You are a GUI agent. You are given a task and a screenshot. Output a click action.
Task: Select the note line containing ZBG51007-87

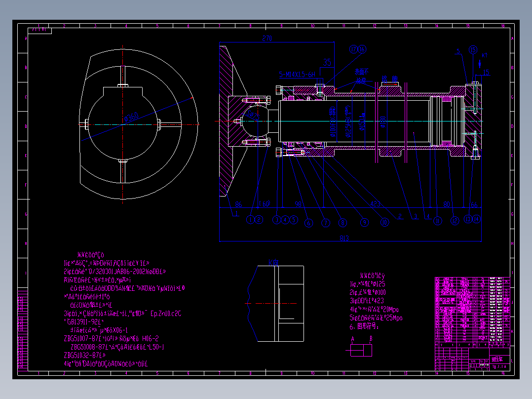click(x=111, y=339)
